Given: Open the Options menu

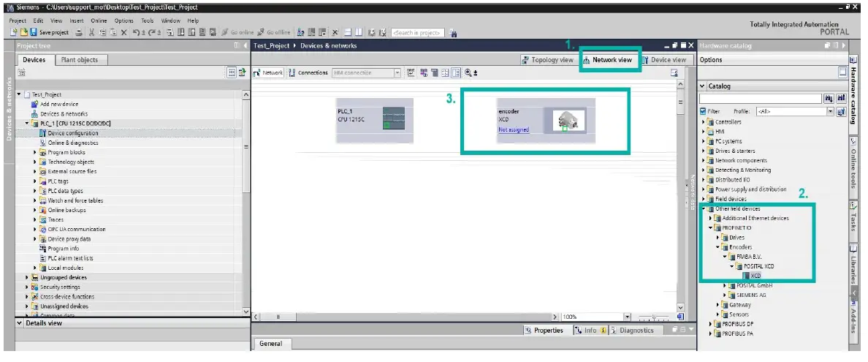Looking at the screenshot, I should (124, 20).
